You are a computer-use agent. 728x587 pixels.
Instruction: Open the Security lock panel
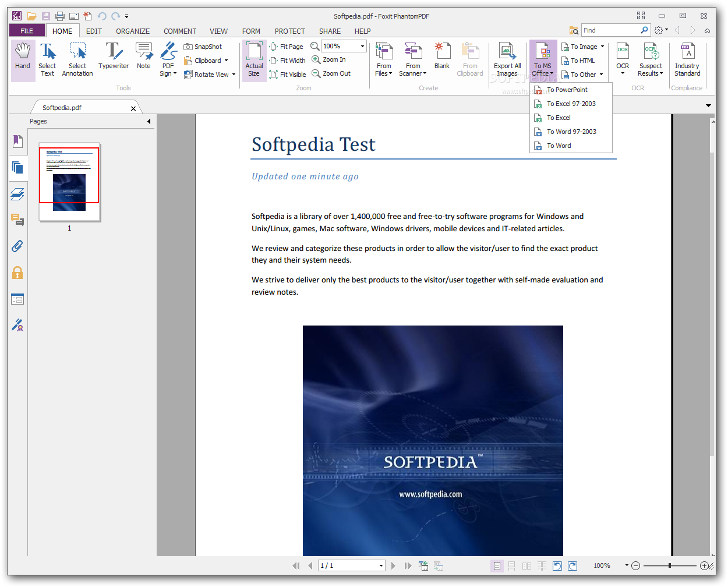pos(17,273)
